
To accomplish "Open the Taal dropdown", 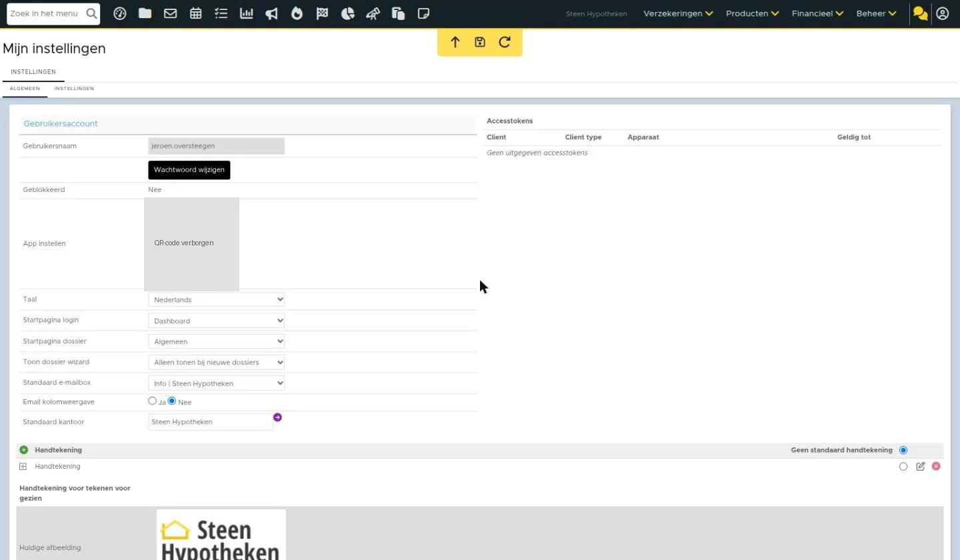I will pos(217,300).
